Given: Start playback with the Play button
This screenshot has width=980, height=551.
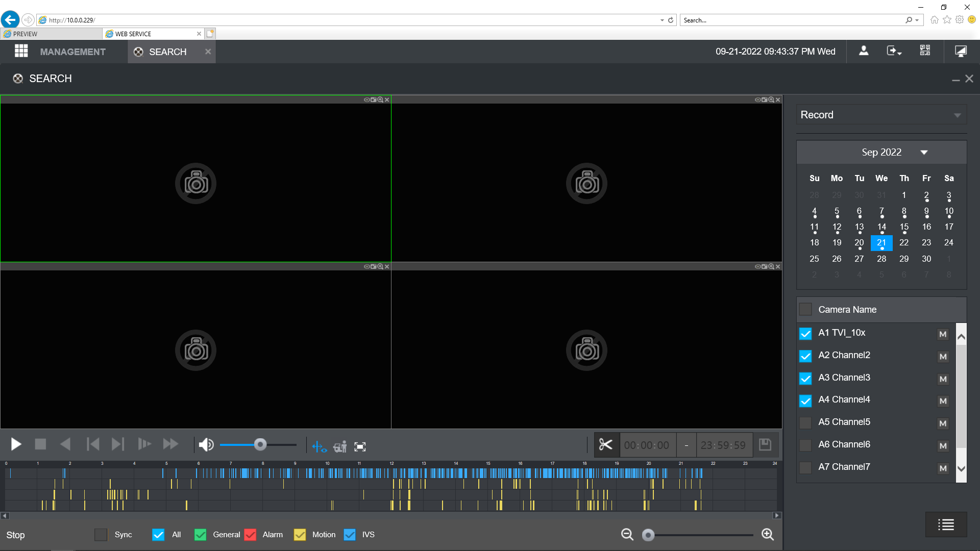Looking at the screenshot, I should pos(16,445).
